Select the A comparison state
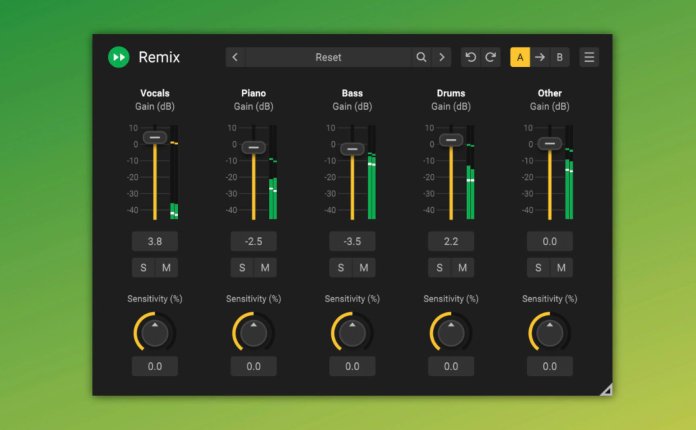This screenshot has height=430, width=696. pos(520,57)
